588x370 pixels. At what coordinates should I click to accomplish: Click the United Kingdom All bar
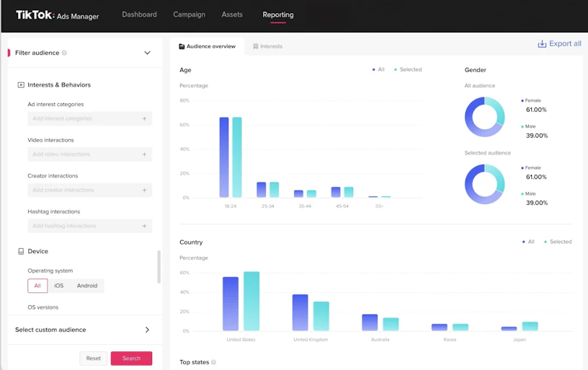pos(300,312)
